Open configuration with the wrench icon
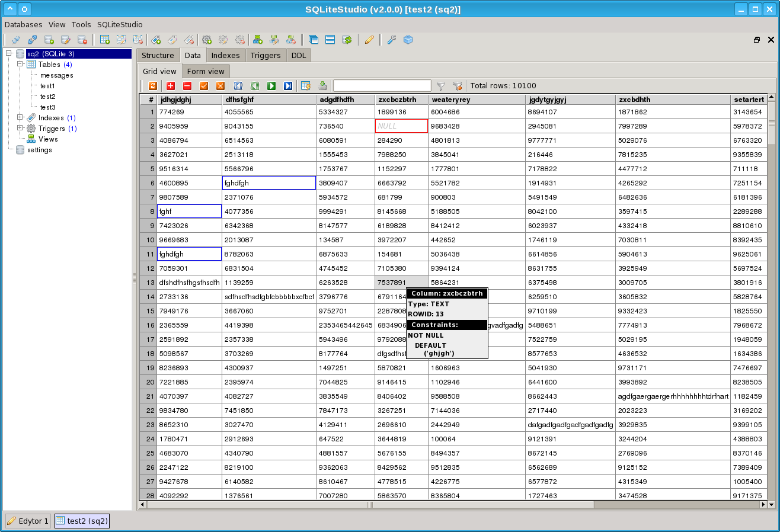The image size is (780, 532). [391, 40]
